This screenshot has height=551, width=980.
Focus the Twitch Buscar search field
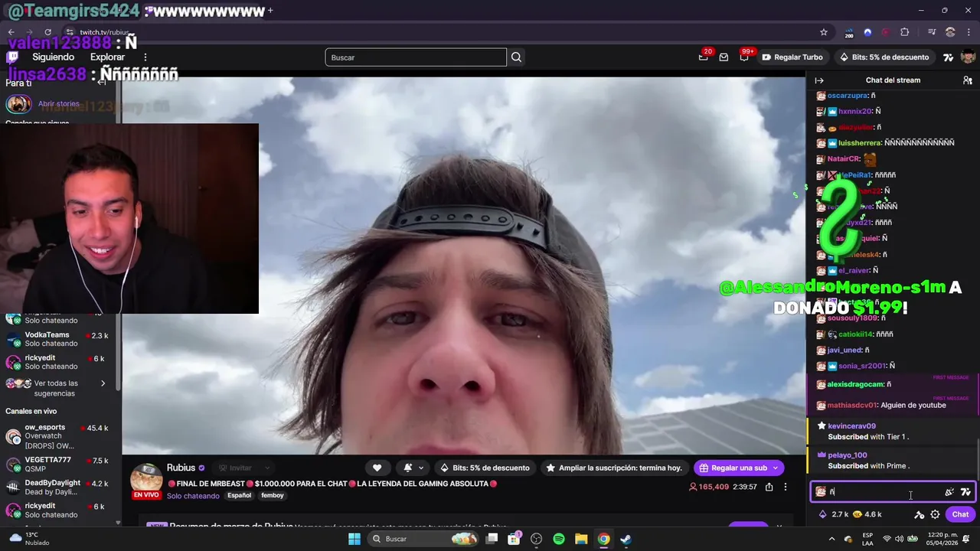416,57
